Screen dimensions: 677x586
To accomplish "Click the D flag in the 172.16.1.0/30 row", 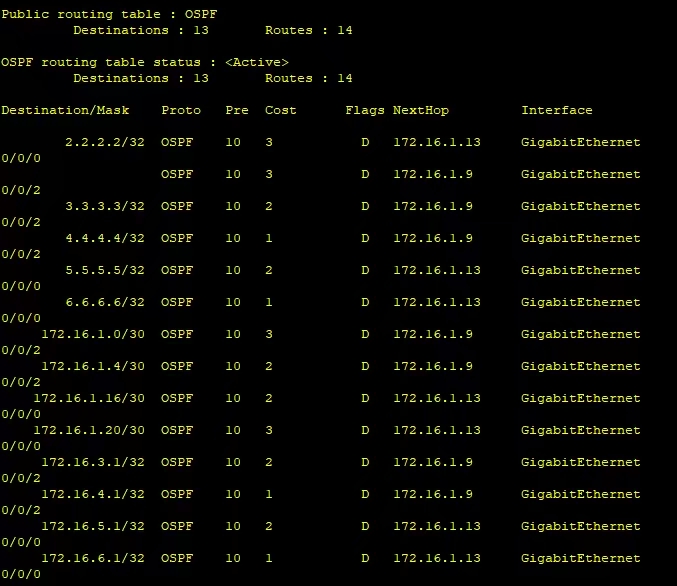I will click(365, 334).
